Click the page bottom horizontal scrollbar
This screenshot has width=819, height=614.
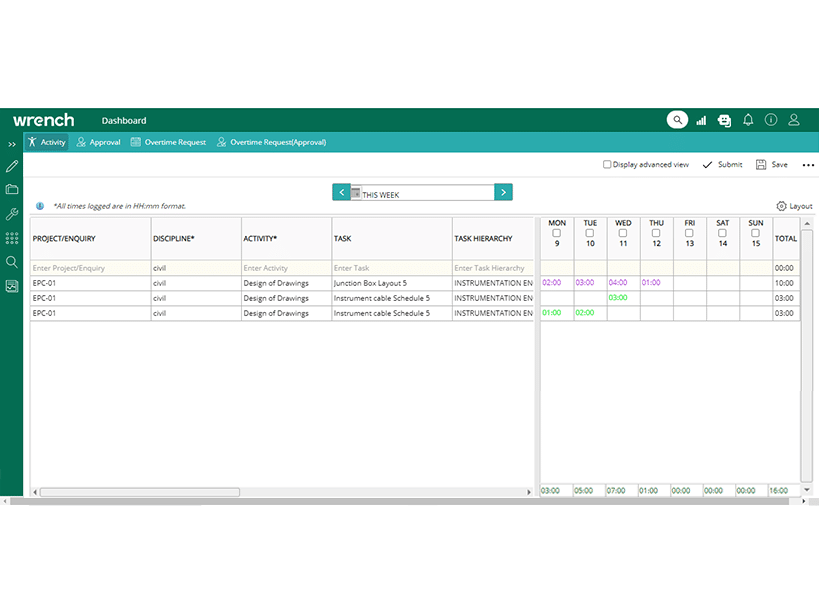click(400, 501)
